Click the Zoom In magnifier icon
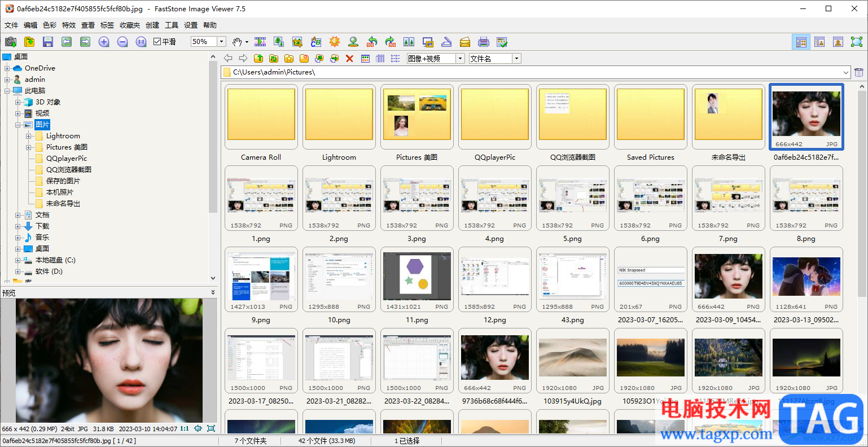 pos(104,42)
